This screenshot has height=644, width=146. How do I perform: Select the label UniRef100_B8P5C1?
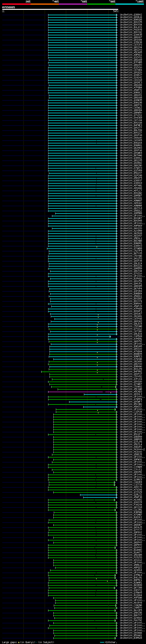coord(131,580)
